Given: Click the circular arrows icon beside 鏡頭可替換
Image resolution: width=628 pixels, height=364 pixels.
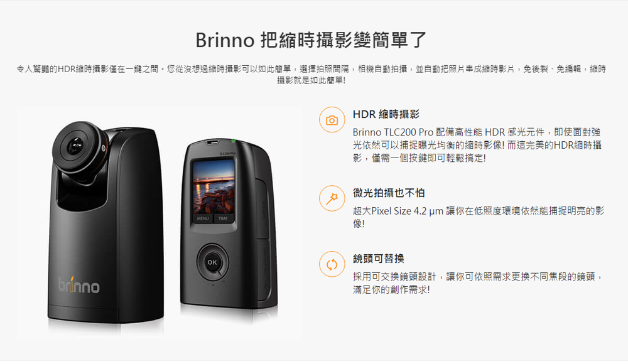Looking at the screenshot, I should coord(332,264).
